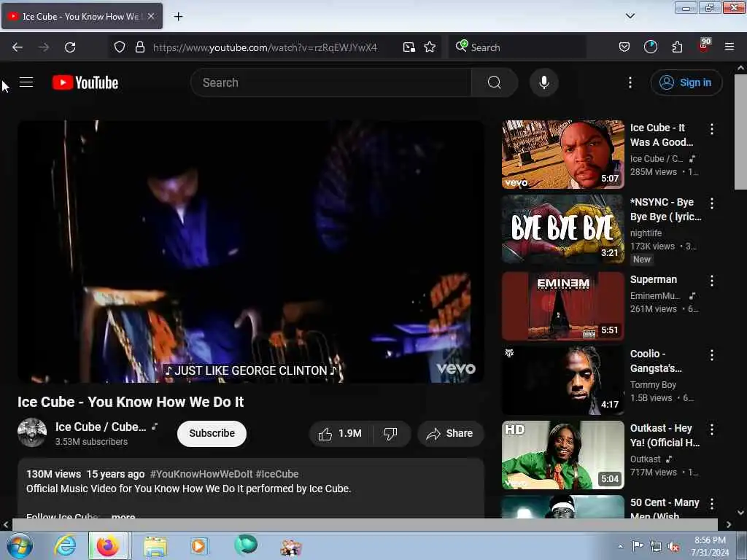Reload the current page
This screenshot has height=560, width=747.
[70, 47]
